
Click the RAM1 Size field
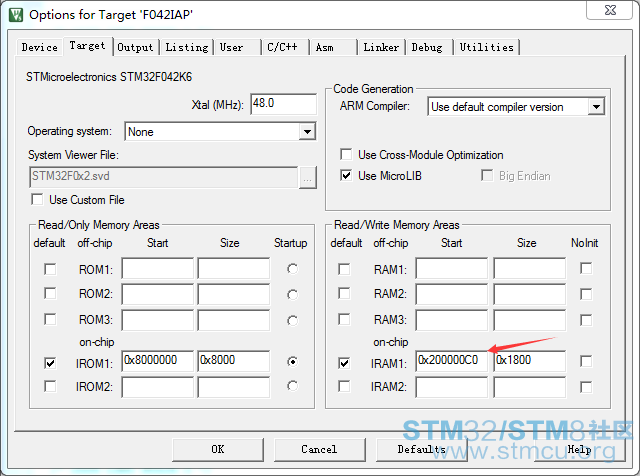click(x=529, y=268)
